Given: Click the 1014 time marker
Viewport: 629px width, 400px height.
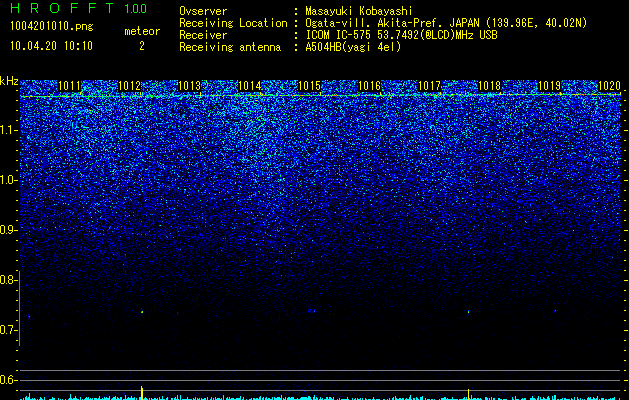Looking at the screenshot, I should [250, 86].
